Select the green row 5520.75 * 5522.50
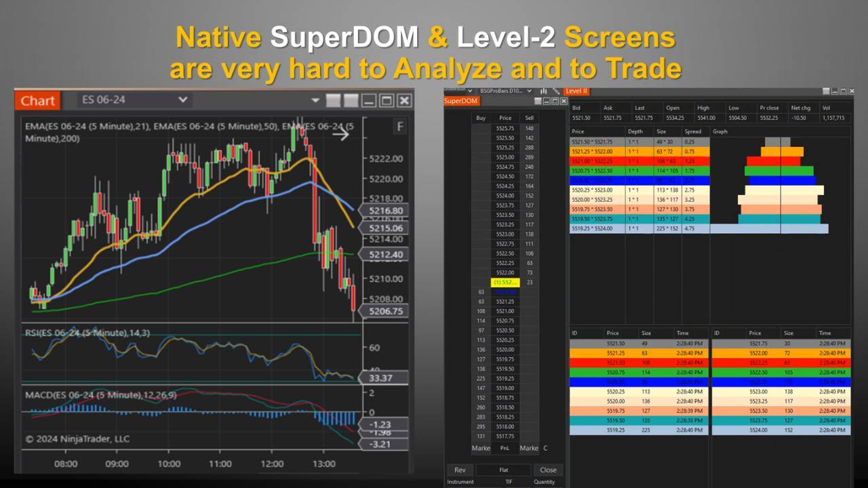Image resolution: width=868 pixels, height=488 pixels. [639, 171]
